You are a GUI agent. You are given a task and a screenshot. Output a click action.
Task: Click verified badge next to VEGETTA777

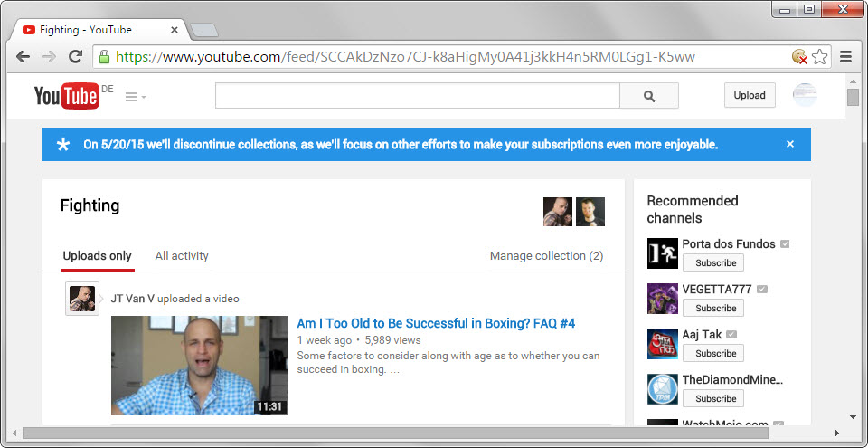tap(761, 289)
